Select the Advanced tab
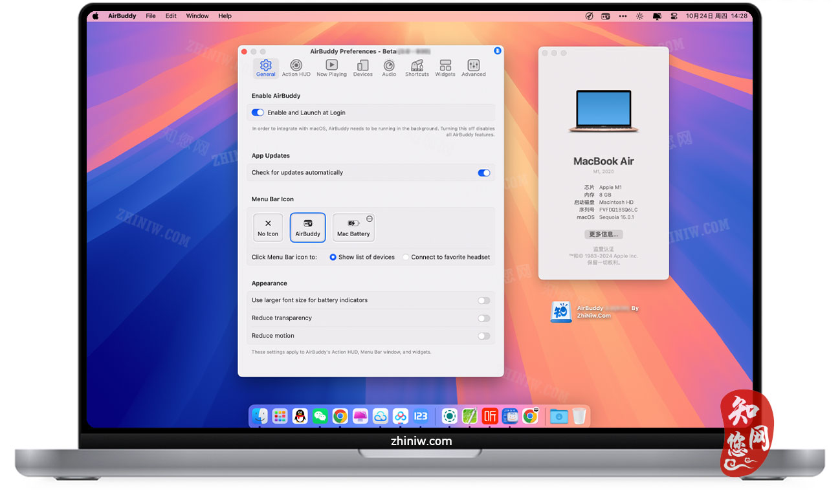This screenshot has width=840, height=504. click(x=473, y=68)
